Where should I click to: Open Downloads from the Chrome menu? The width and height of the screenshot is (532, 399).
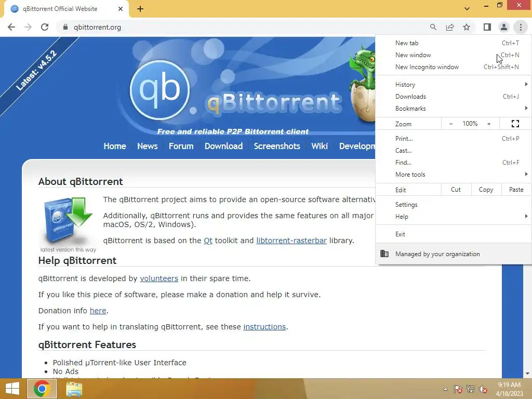[454, 96]
